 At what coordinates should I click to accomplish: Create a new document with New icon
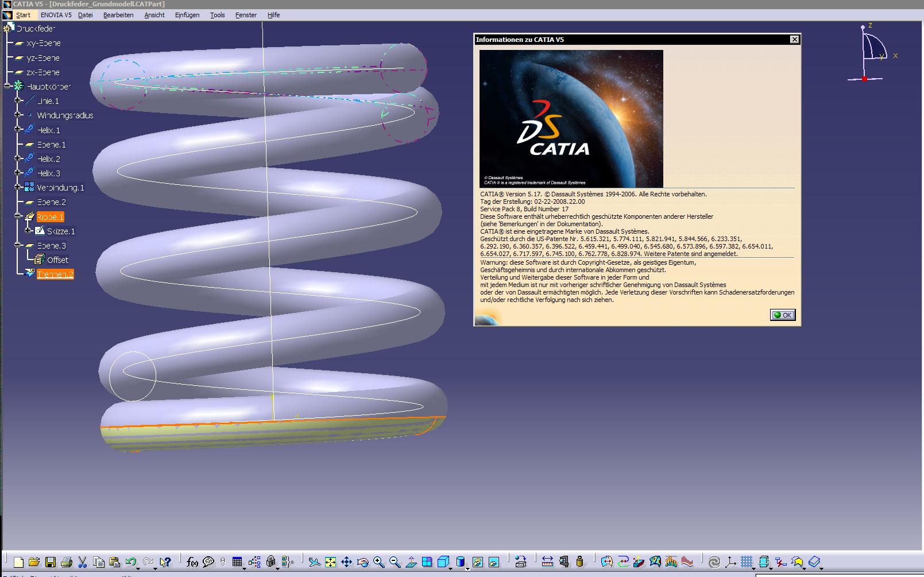click(18, 562)
